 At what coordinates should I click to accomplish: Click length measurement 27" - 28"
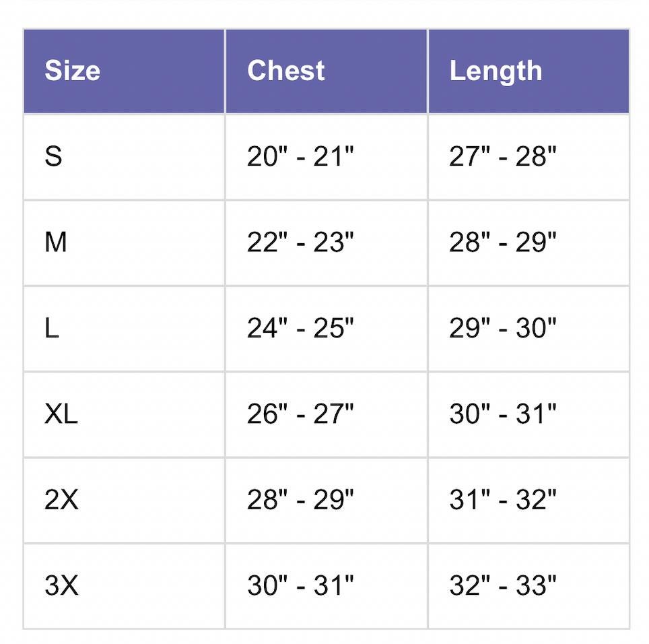point(503,157)
